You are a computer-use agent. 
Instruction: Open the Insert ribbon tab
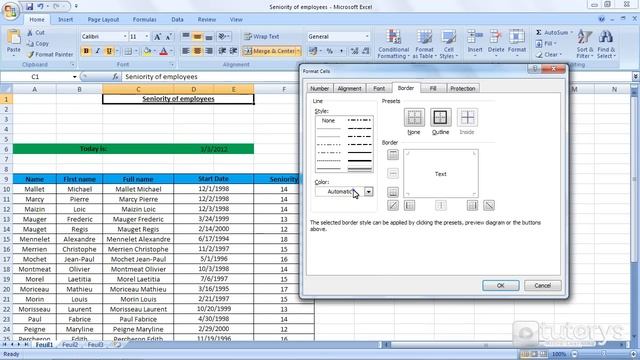tap(65, 19)
